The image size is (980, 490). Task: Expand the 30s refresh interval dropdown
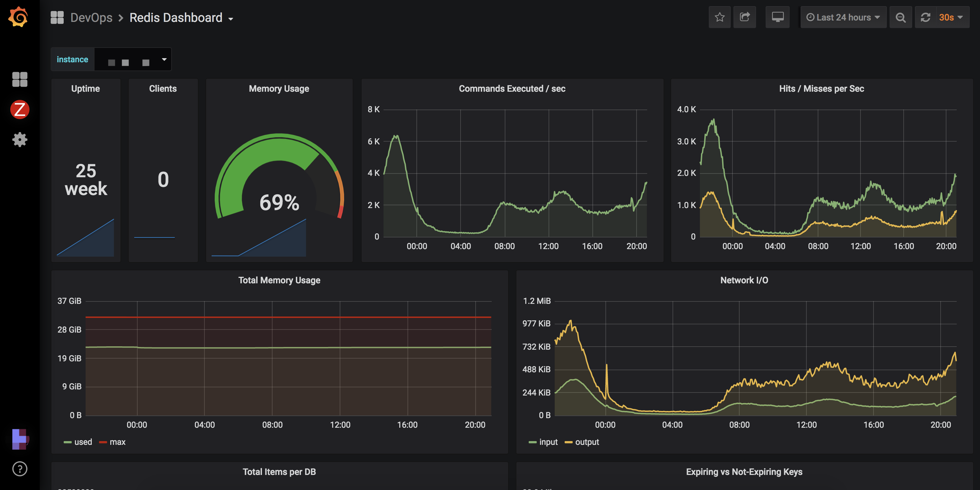[951, 17]
